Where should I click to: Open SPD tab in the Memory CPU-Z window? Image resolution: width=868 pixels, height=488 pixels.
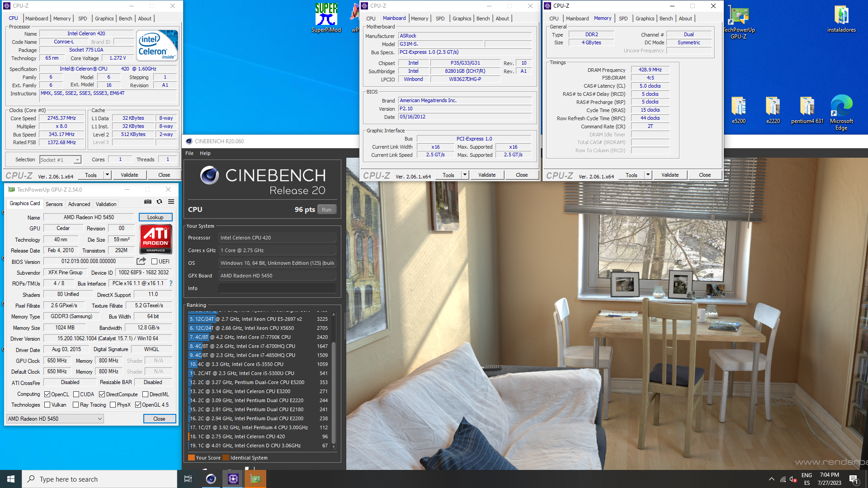tap(623, 19)
